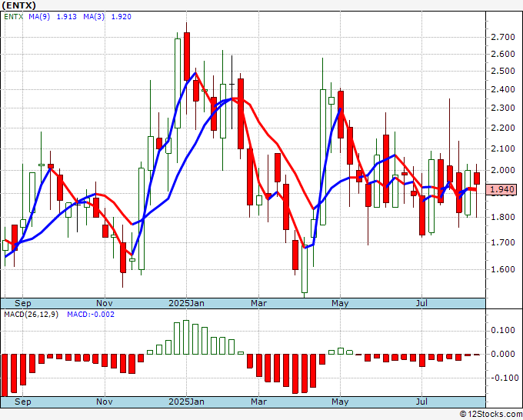Click the 0.100 MACD axis label
Screen dimensions: 523x420
coord(503,331)
